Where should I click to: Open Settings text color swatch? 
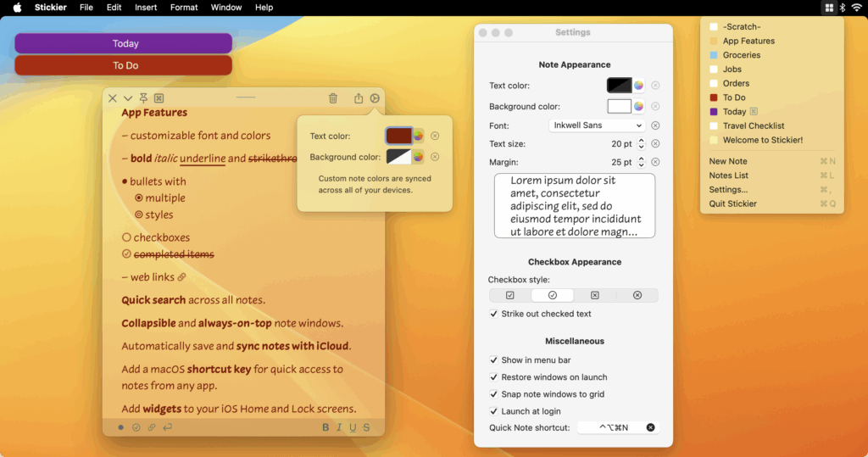point(619,86)
